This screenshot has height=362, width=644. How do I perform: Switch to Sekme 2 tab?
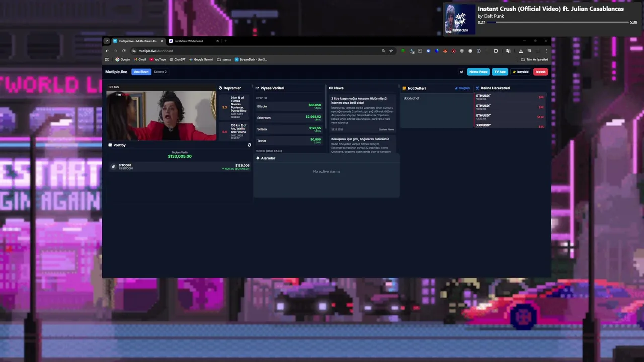pyautogui.click(x=160, y=72)
